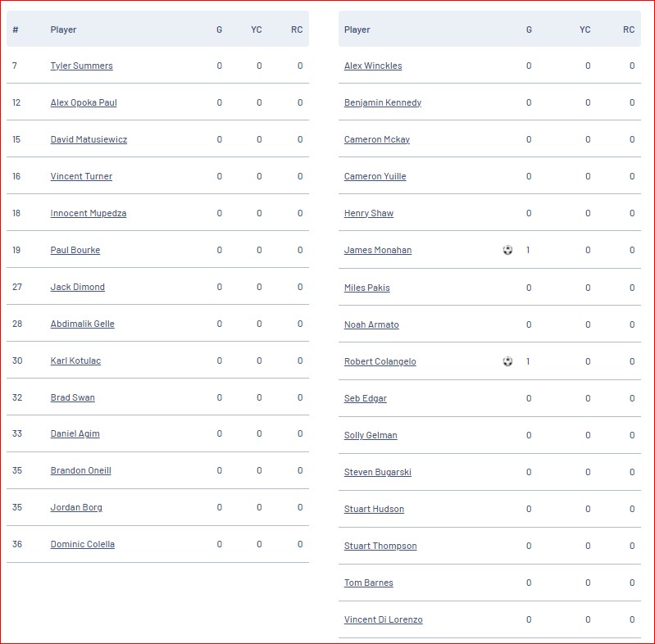
Task: Click the Cameron Yuille link
Action: click(x=375, y=176)
